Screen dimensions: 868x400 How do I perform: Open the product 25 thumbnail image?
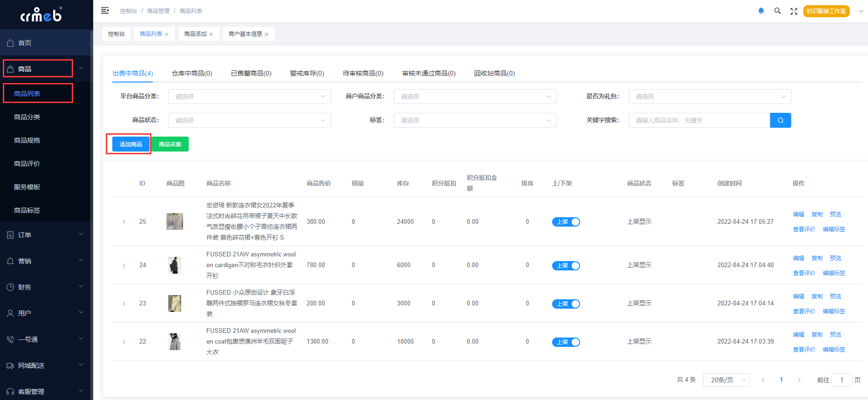point(175,221)
